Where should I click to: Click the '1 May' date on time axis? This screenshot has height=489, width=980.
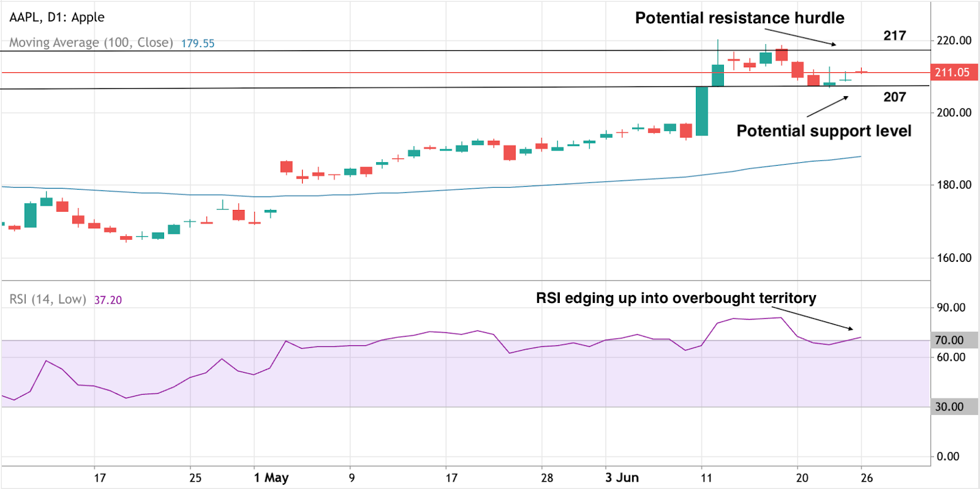pyautogui.click(x=271, y=478)
